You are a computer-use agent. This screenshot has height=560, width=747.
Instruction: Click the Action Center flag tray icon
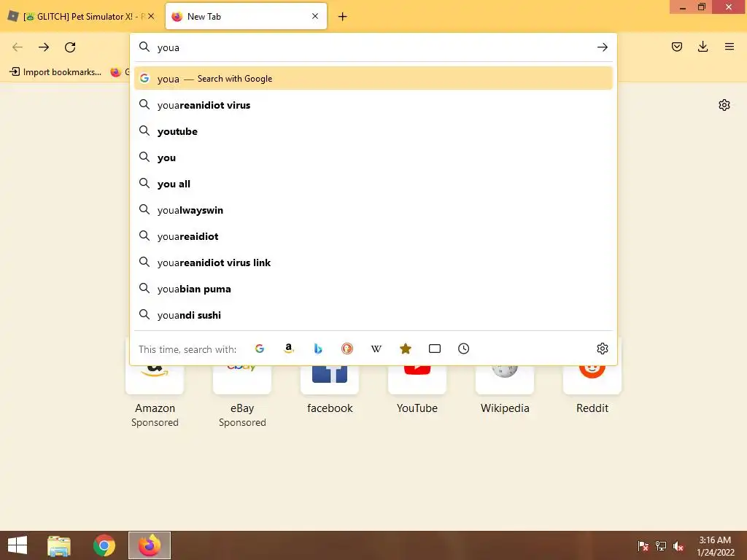[x=643, y=545]
